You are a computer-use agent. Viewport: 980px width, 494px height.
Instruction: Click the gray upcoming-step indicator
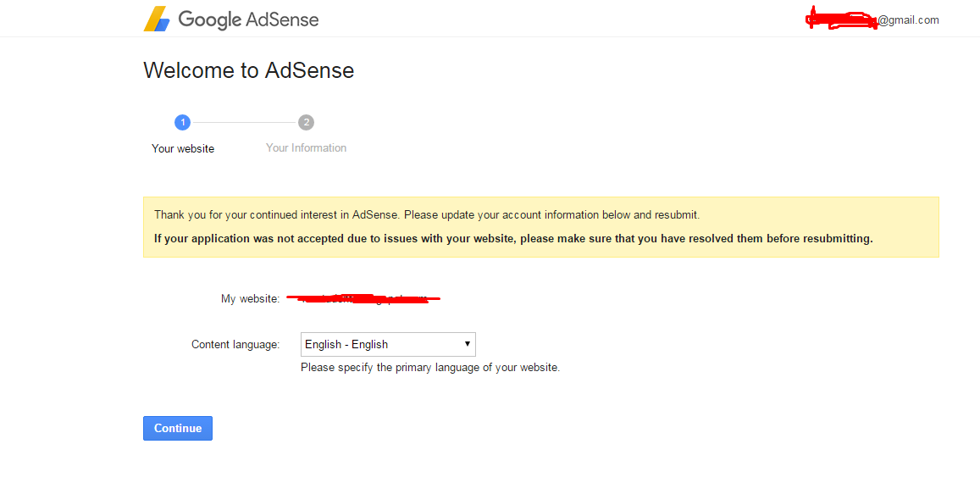(306, 122)
